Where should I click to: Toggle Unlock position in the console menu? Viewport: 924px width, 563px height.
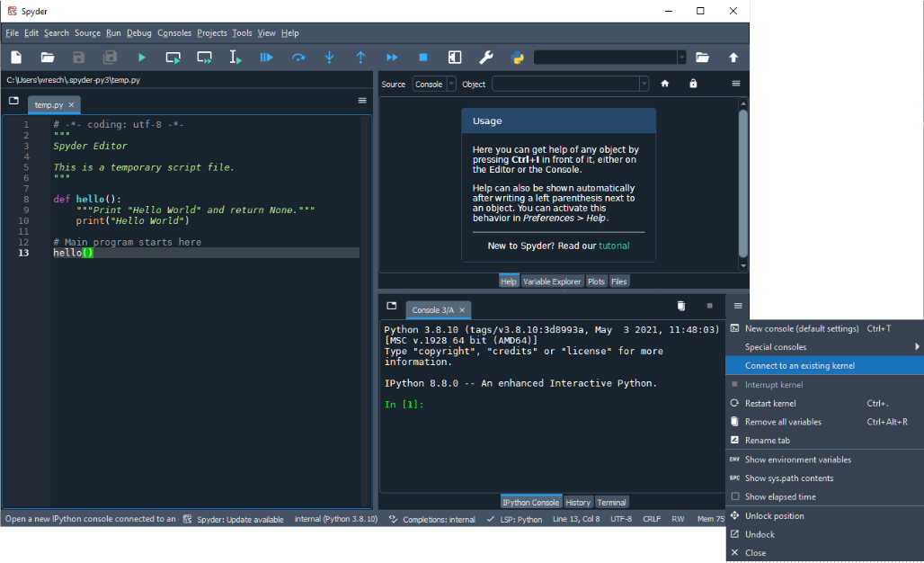point(774,515)
